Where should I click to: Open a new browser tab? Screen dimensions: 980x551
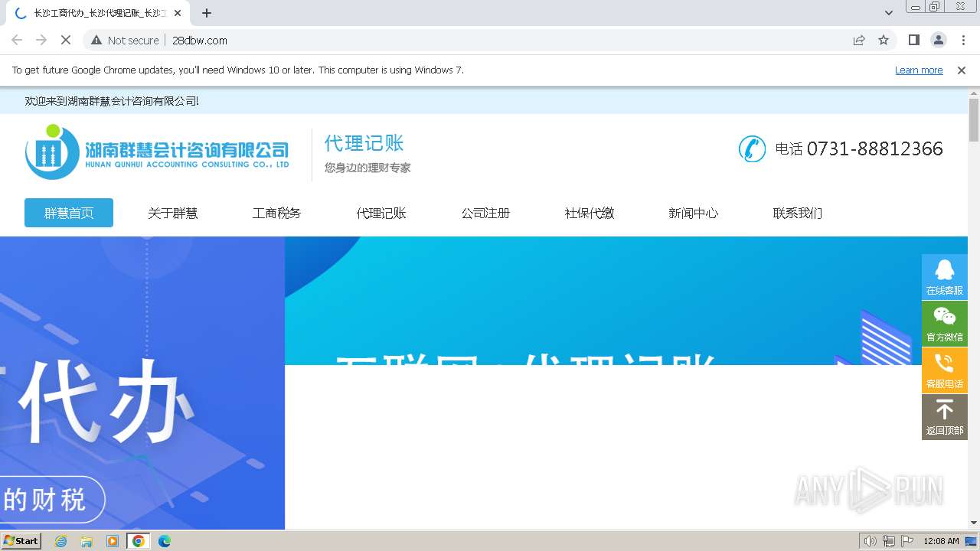[x=207, y=13]
